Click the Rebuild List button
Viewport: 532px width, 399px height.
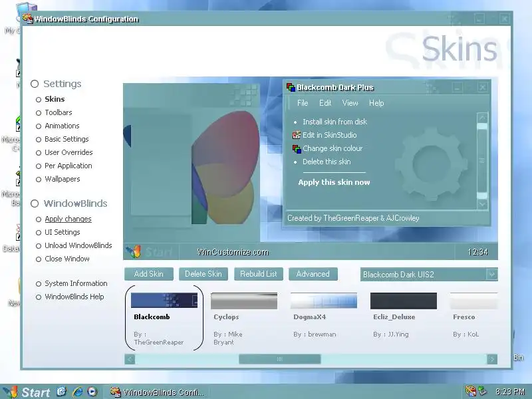pyautogui.click(x=259, y=274)
